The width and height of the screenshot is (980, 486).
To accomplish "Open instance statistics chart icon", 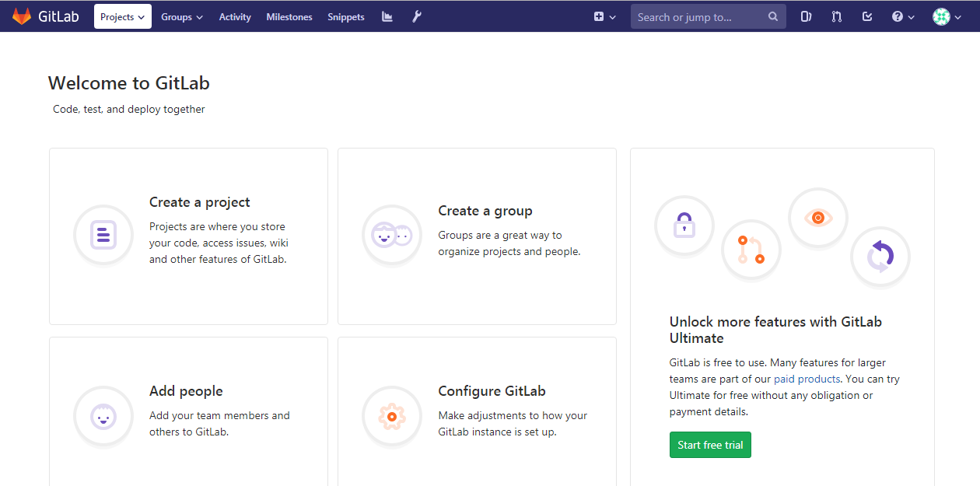I will pos(387,16).
